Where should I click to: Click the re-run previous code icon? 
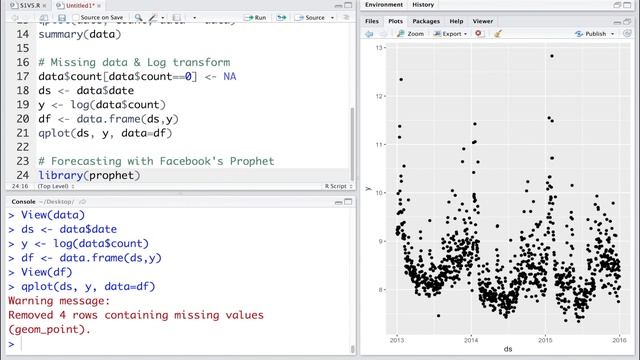tap(281, 18)
